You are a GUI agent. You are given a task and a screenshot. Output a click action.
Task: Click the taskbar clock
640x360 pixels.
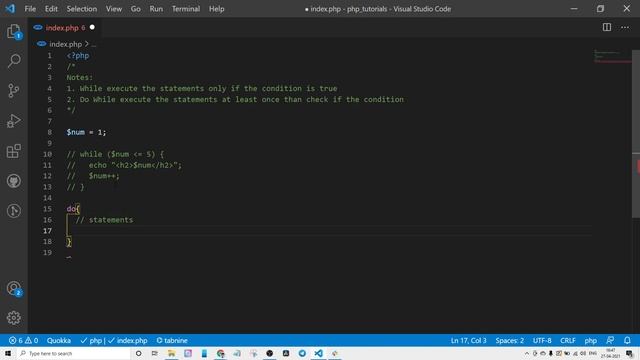tap(611, 353)
